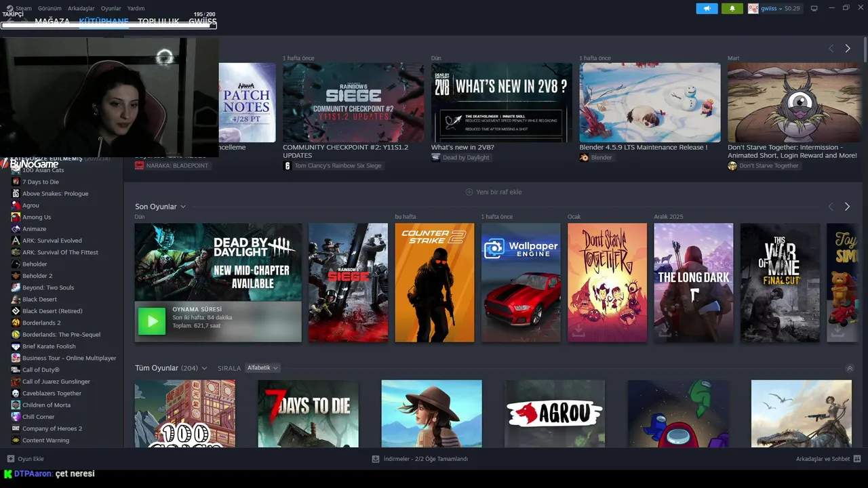Click Above Snakes: Prologue sidebar icon
The image size is (868, 488).
click(16, 193)
